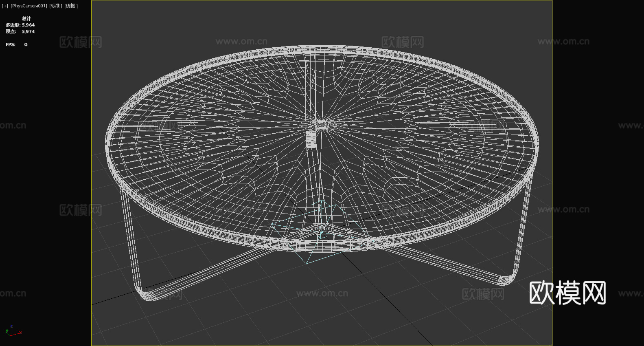This screenshot has height=346, width=644.
Task: Select the 多边形 count 5,964 statistic
Action: (20, 25)
